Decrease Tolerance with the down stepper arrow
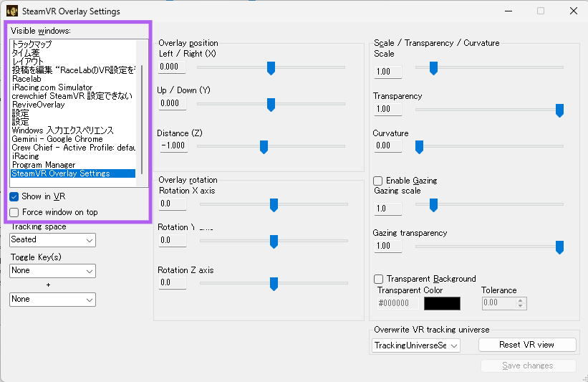The width and height of the screenshot is (588, 382). coord(521,306)
